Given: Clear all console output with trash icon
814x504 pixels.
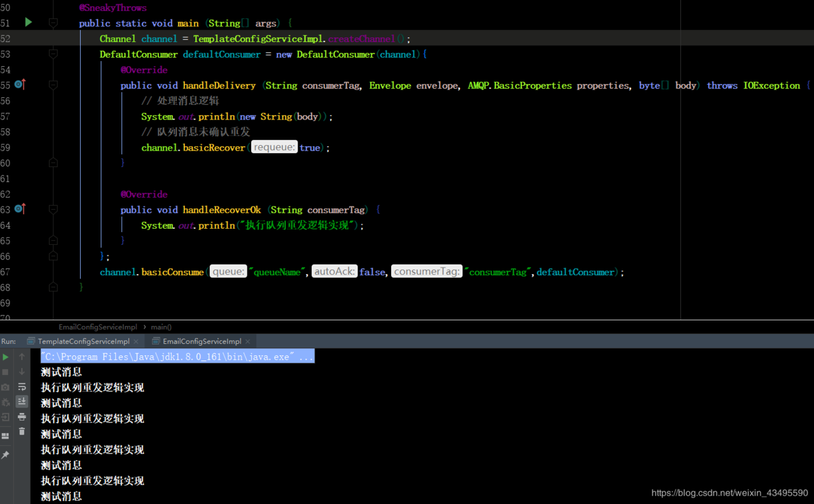Looking at the screenshot, I should [x=22, y=432].
